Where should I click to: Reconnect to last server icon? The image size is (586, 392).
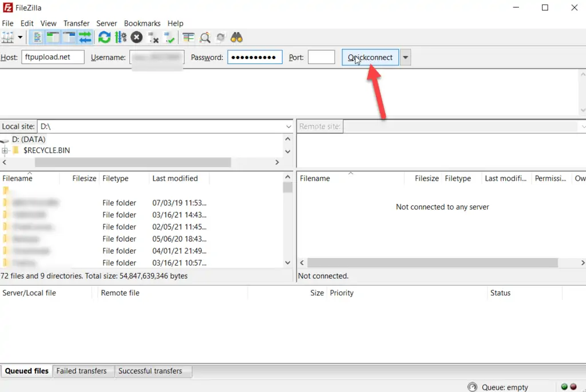click(x=169, y=37)
